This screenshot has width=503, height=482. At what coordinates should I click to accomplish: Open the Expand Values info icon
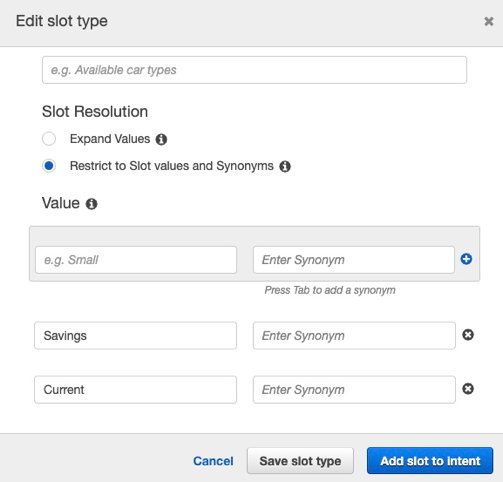pos(161,139)
